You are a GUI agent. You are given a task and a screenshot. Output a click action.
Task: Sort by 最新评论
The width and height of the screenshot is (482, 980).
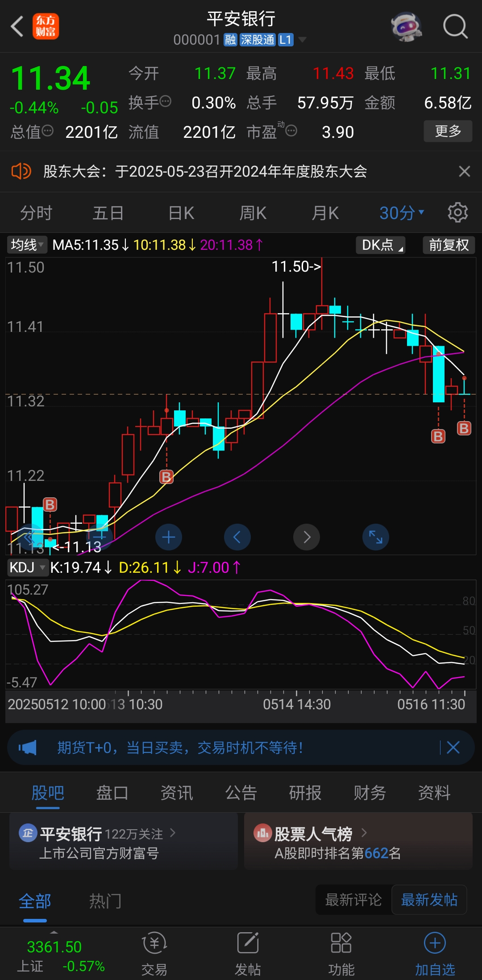pyautogui.click(x=353, y=900)
